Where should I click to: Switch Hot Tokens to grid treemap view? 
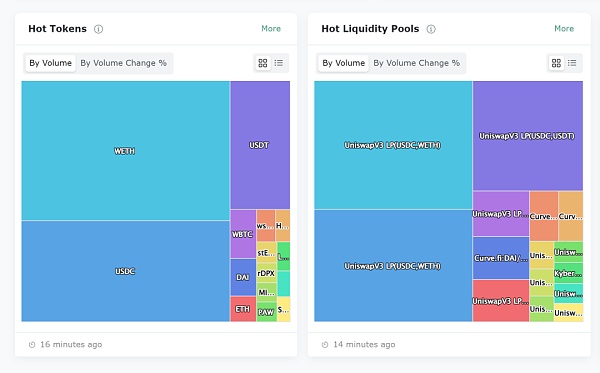click(263, 63)
